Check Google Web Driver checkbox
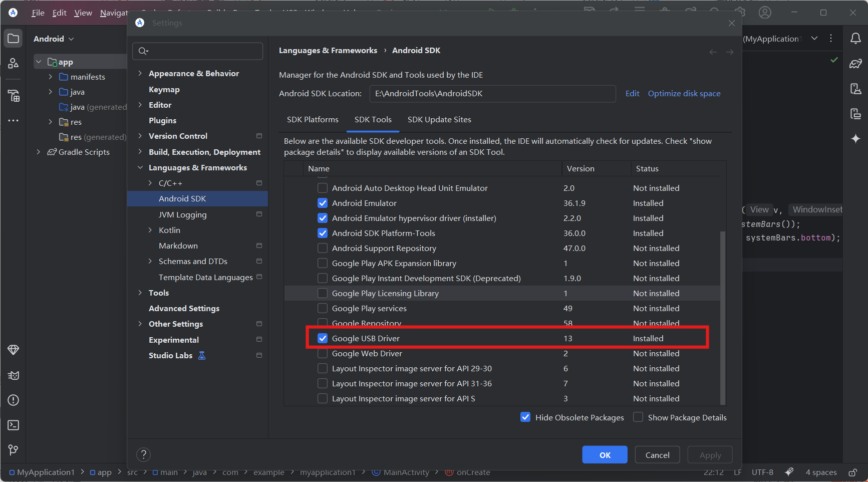The height and width of the screenshot is (482, 868). (323, 353)
